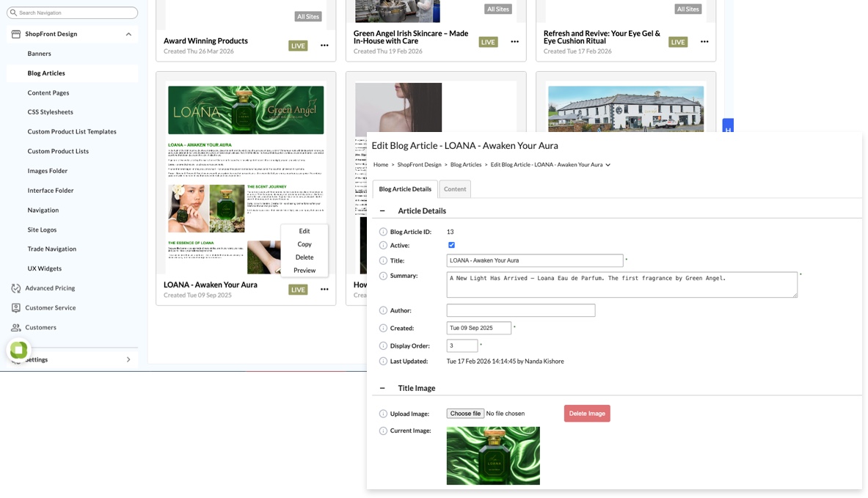Click the LIVE badge on Award Winning Products

tap(298, 46)
